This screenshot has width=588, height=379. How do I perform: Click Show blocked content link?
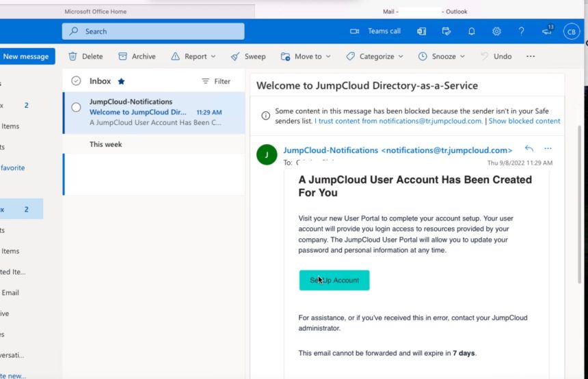point(524,121)
